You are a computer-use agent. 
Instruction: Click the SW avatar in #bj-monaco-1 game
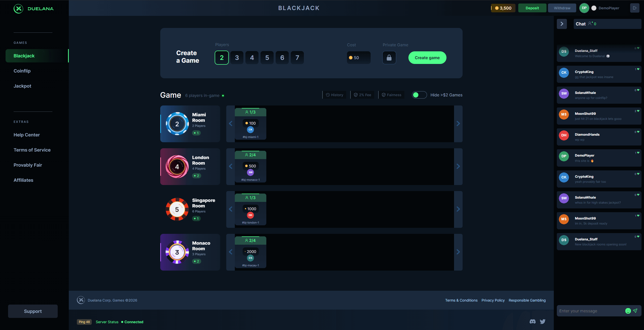click(250, 172)
